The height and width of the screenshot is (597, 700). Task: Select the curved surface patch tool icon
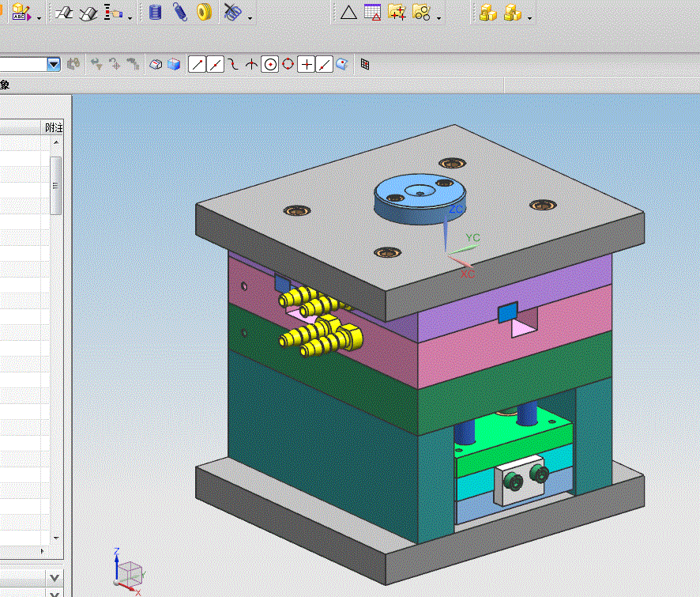tap(88, 13)
